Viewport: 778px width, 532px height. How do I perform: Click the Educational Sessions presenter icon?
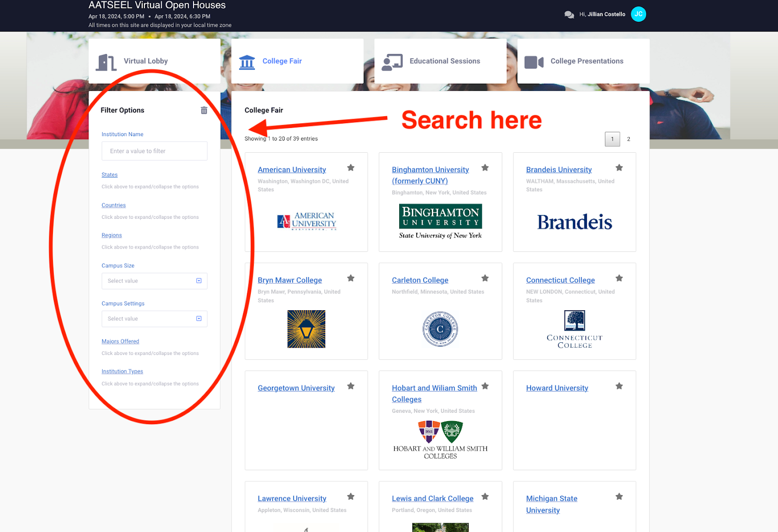[x=392, y=62]
